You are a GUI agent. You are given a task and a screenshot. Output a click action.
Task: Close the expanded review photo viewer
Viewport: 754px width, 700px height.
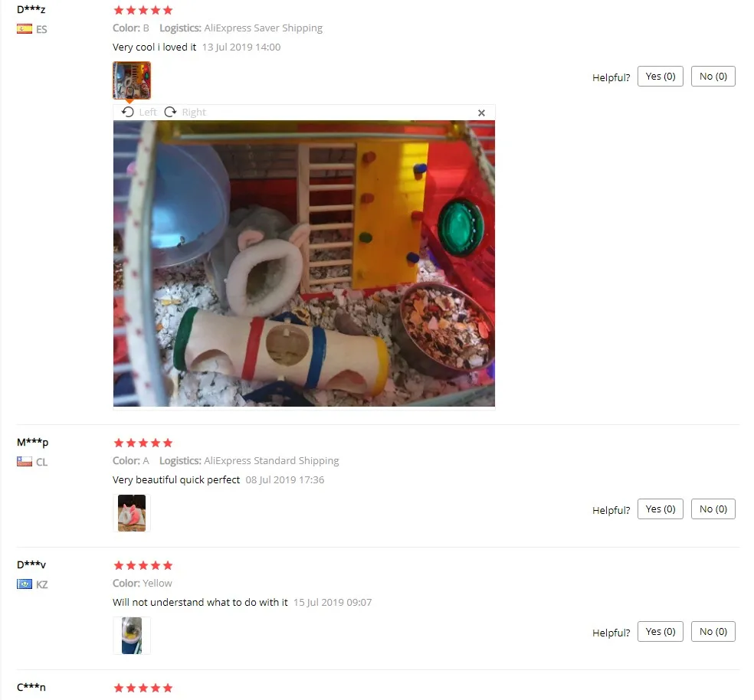pos(481,113)
